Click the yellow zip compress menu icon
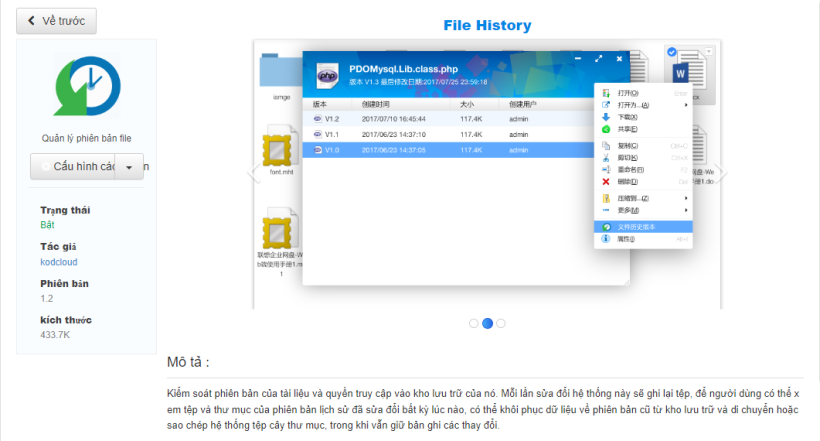The height and width of the screenshot is (441, 820). point(606,198)
